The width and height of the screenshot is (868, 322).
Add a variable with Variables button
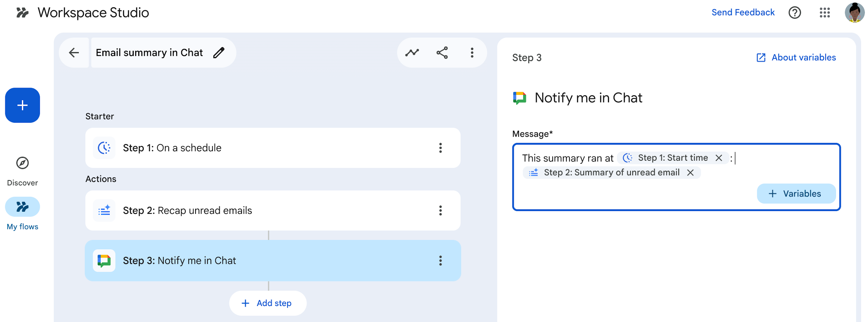point(796,194)
